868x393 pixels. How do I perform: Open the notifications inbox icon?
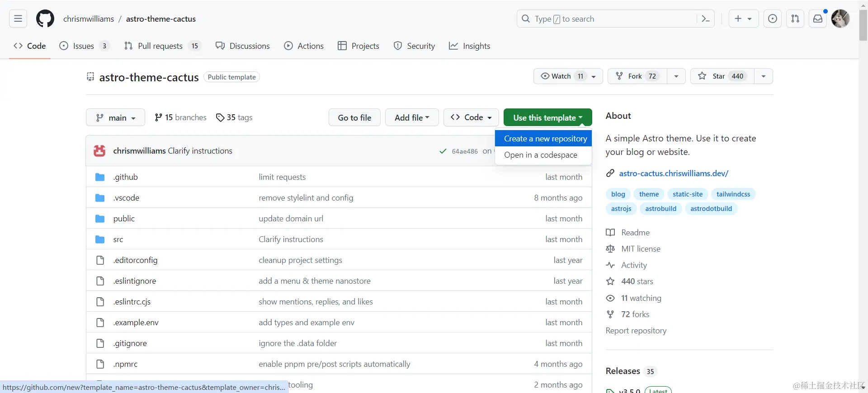pos(818,19)
